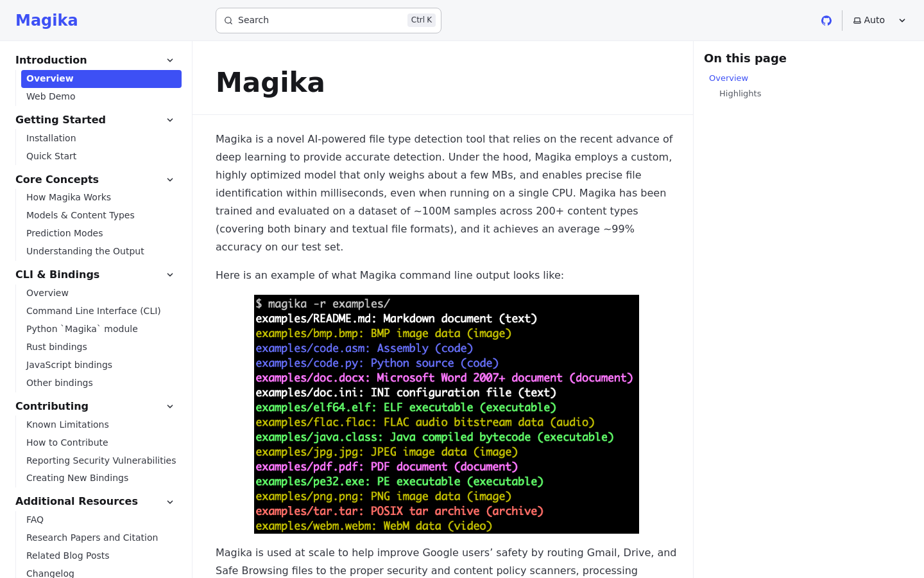The image size is (924, 578).
Task: Go to the Installation page
Action: click(51, 138)
